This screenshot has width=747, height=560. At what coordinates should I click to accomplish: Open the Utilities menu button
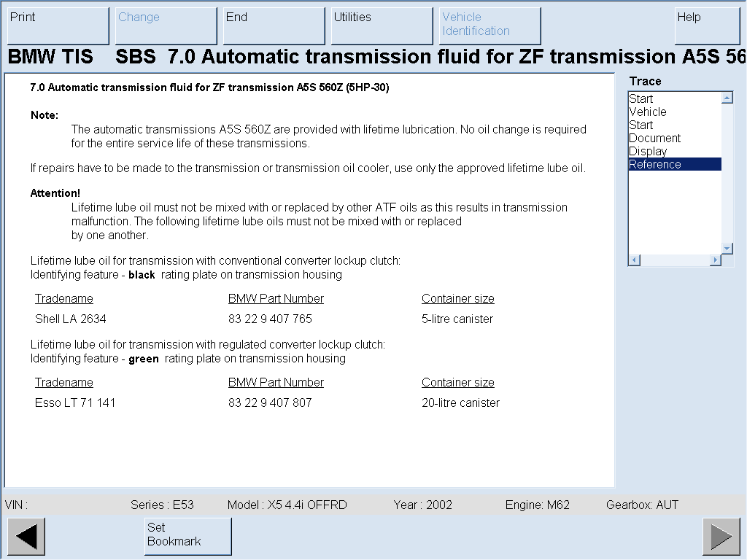tap(382, 26)
